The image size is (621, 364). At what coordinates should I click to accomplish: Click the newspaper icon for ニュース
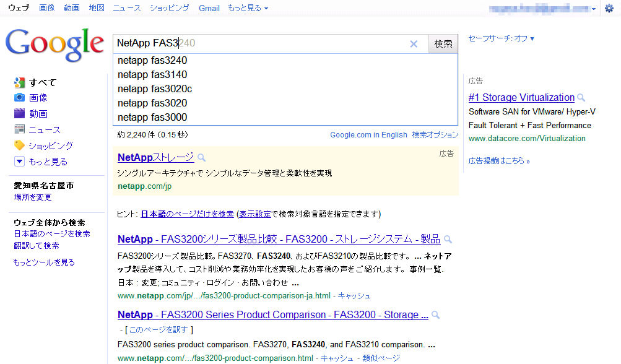click(19, 129)
